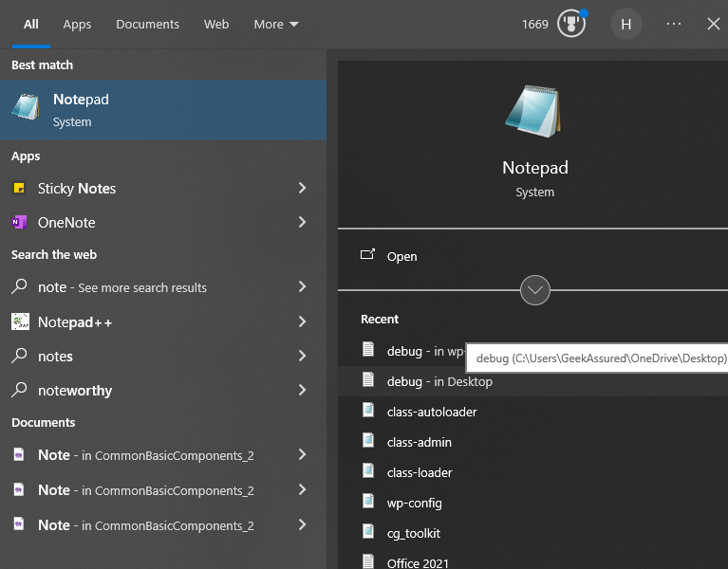The image size is (728, 569).
Task: Expand the Sticky Notes result arrow
Action: point(302,188)
